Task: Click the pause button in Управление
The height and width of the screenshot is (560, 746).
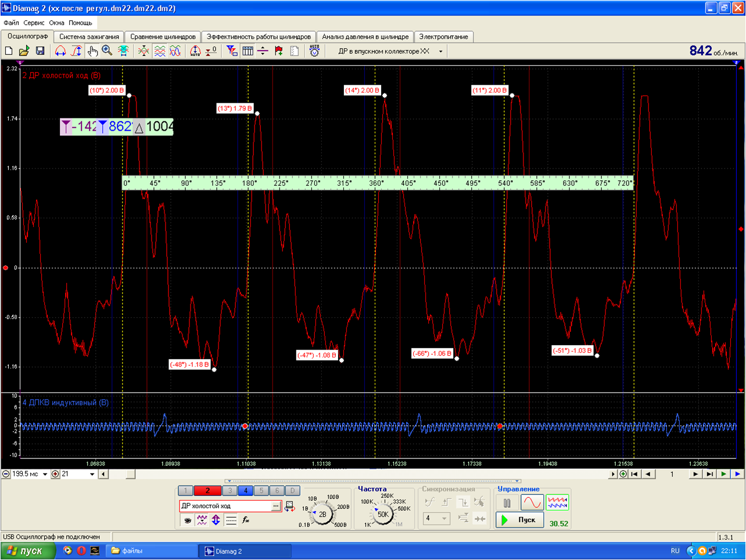Action: 507,503
